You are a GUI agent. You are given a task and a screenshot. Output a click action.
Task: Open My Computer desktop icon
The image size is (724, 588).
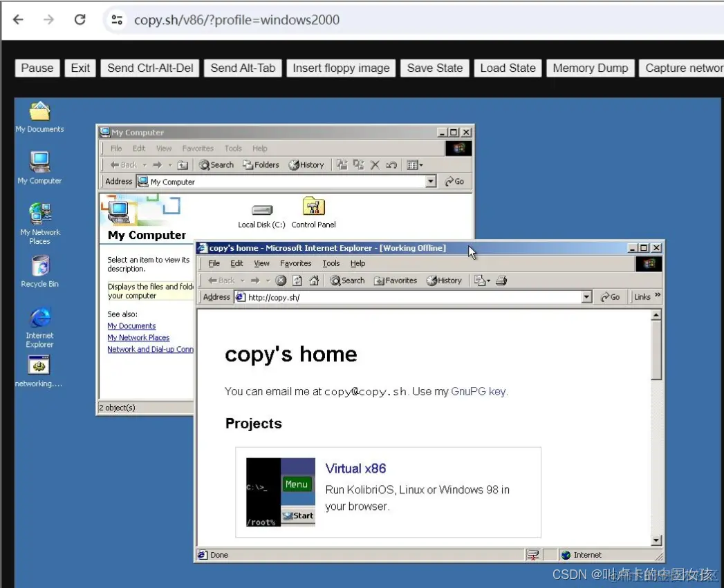click(x=39, y=167)
